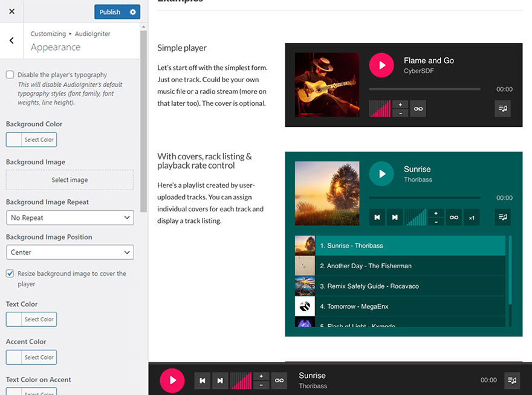Decrease volume in bottom footer player

(x=261, y=385)
